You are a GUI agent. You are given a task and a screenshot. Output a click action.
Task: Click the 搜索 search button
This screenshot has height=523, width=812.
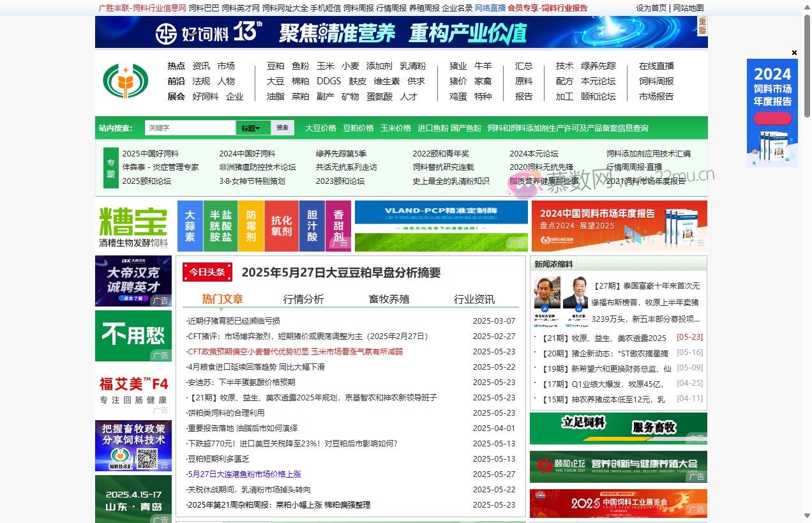(282, 128)
